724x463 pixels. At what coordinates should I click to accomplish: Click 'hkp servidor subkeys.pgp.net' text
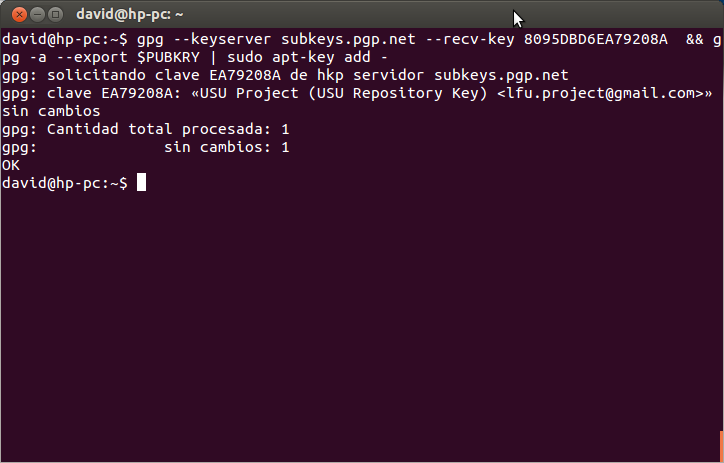tap(443, 76)
